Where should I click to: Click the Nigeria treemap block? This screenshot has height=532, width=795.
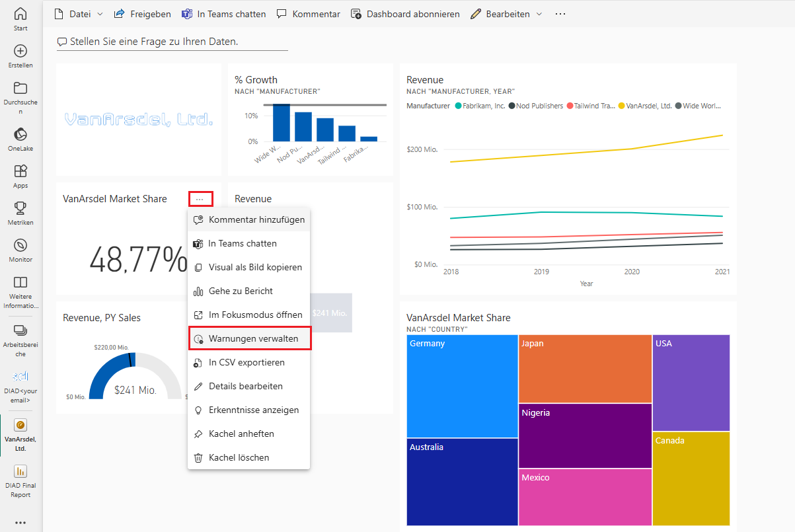(x=585, y=436)
